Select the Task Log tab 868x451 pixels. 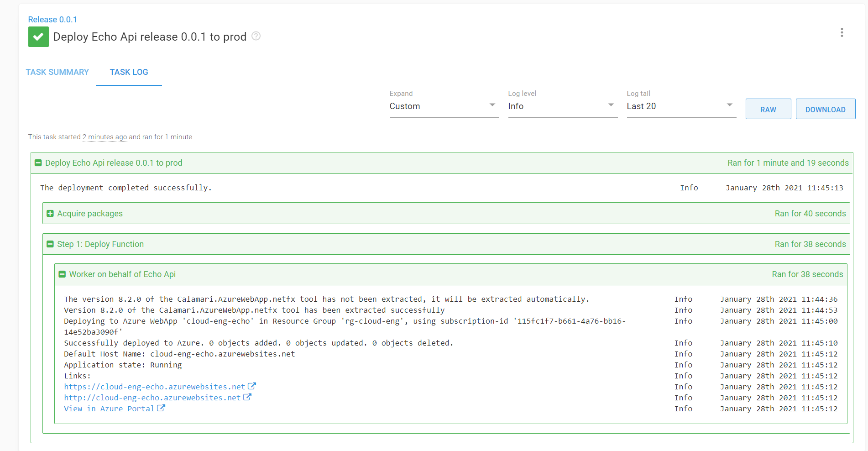tap(129, 72)
